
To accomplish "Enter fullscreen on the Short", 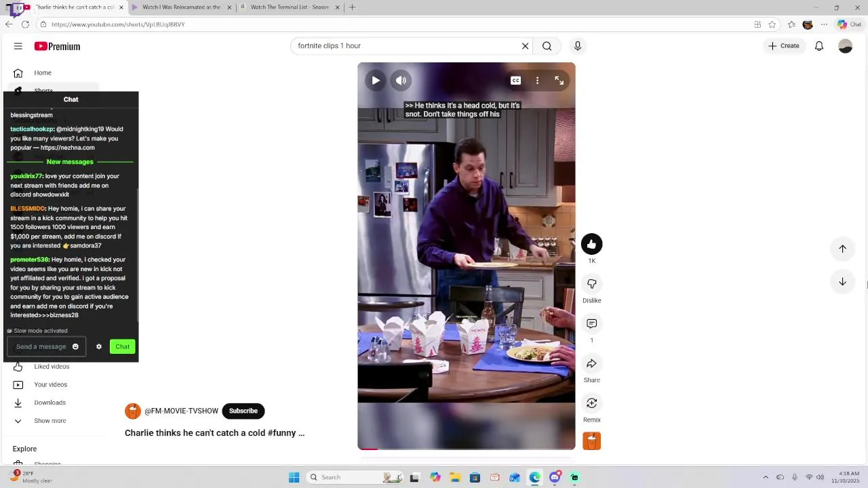I will (x=559, y=81).
